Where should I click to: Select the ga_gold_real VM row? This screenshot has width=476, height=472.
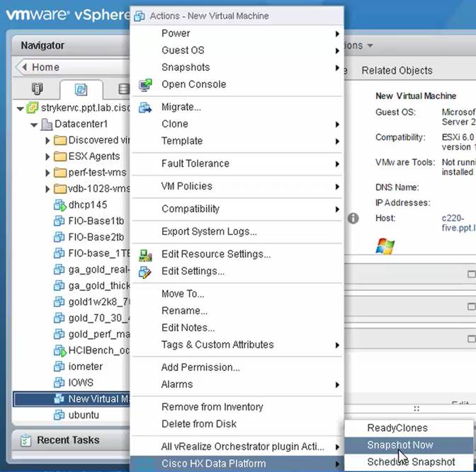pos(72,270)
